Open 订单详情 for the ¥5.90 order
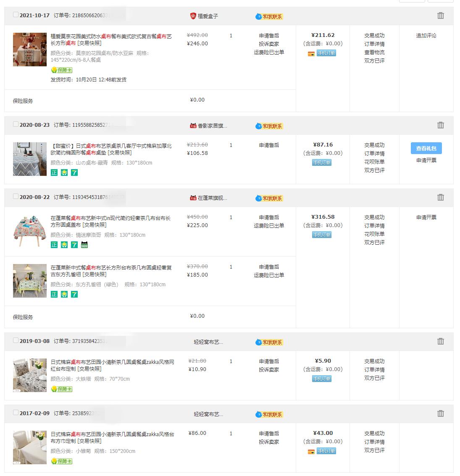 tap(374, 370)
